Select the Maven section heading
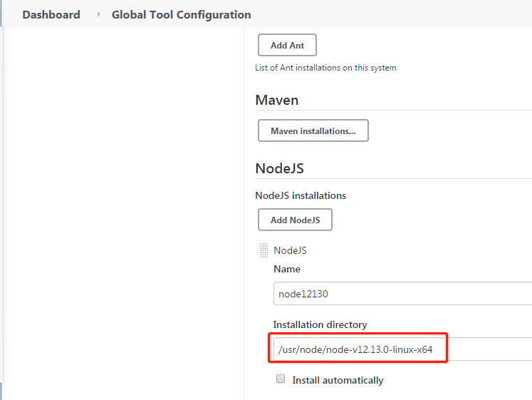This screenshot has height=400, width=532. (x=276, y=100)
